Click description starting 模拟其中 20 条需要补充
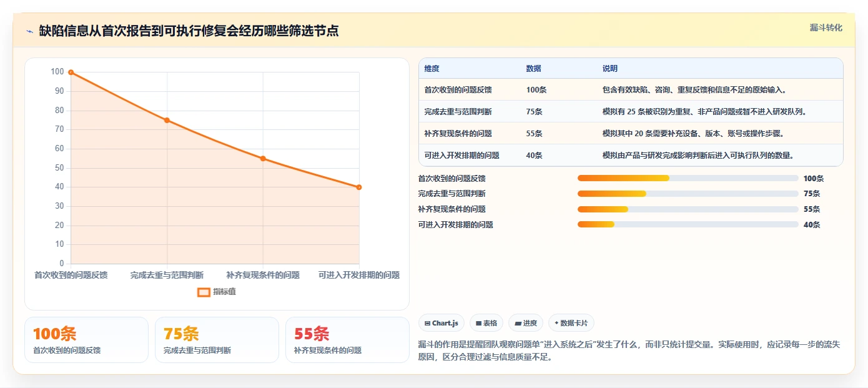868x388 pixels. [x=693, y=134]
